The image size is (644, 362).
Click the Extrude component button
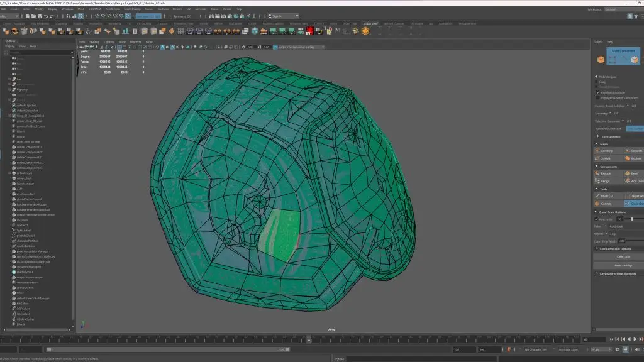coord(606,173)
